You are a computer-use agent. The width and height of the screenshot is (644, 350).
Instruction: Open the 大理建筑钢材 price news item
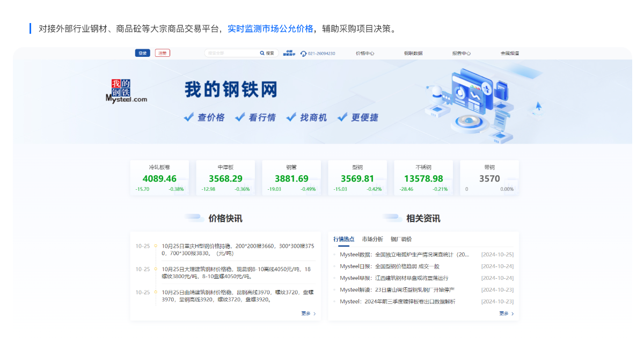pyautogui.click(x=236, y=272)
